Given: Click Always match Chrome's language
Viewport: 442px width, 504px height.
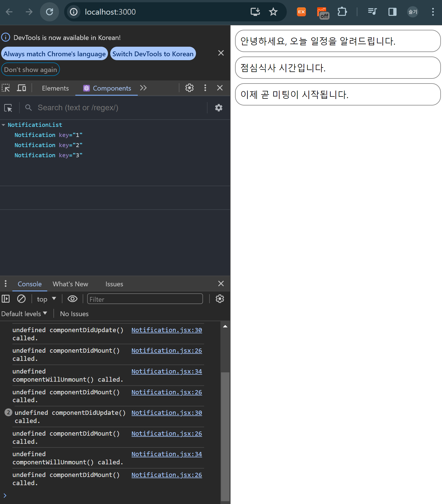Looking at the screenshot, I should point(55,54).
